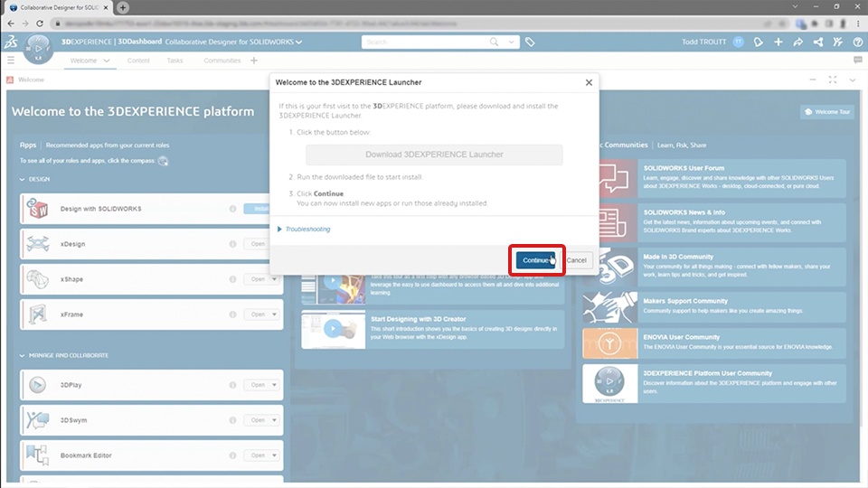Click the Design with SOLIDWORKS app icon

pos(38,209)
